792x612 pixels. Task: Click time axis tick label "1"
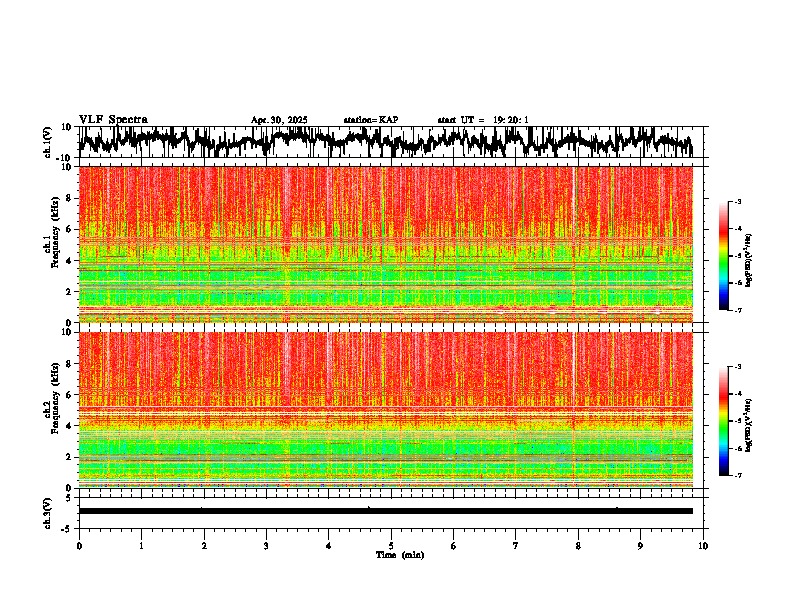141,546
